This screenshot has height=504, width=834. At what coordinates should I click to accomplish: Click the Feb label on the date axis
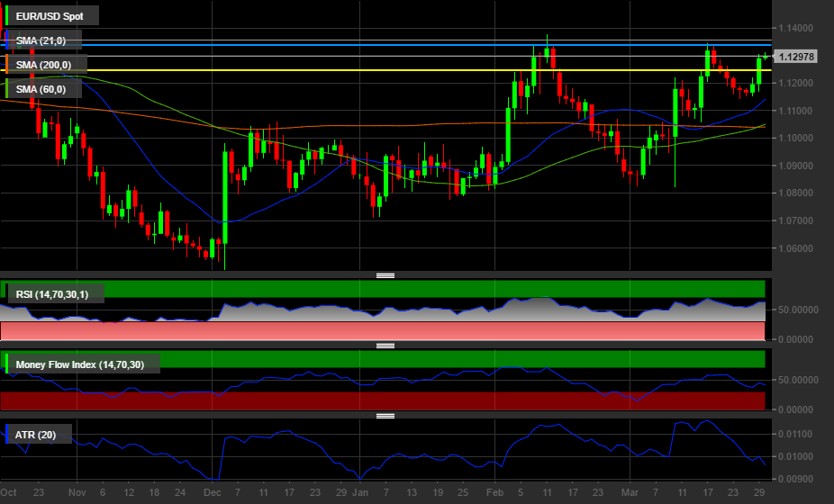tap(494, 493)
